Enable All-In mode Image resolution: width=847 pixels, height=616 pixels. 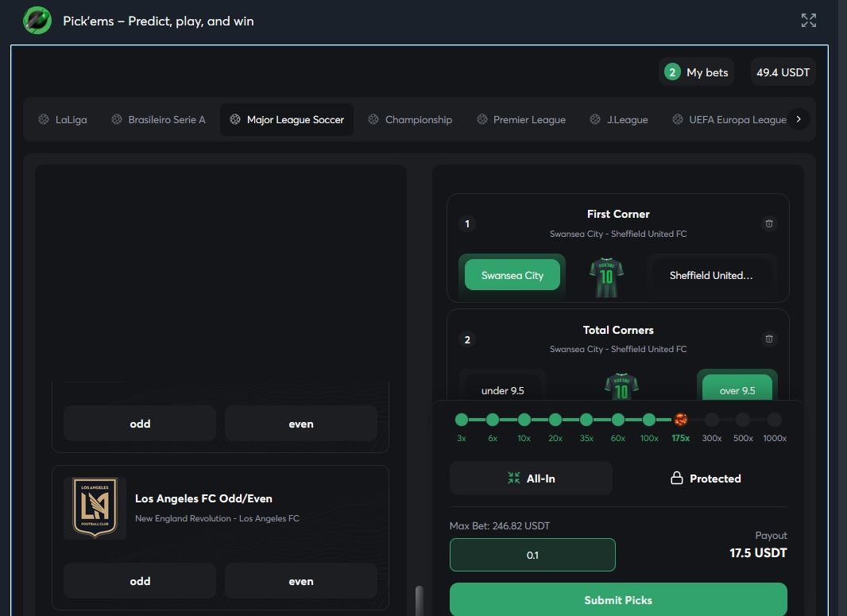pyautogui.click(x=531, y=478)
